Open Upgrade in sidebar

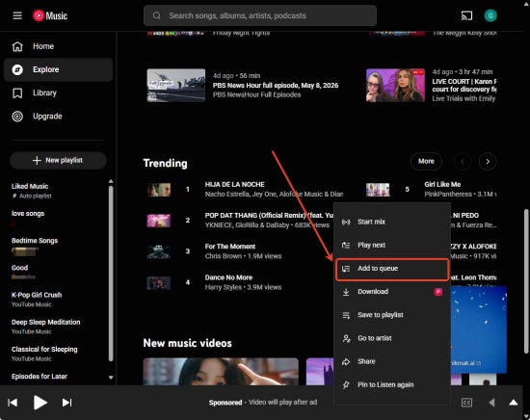58,117
